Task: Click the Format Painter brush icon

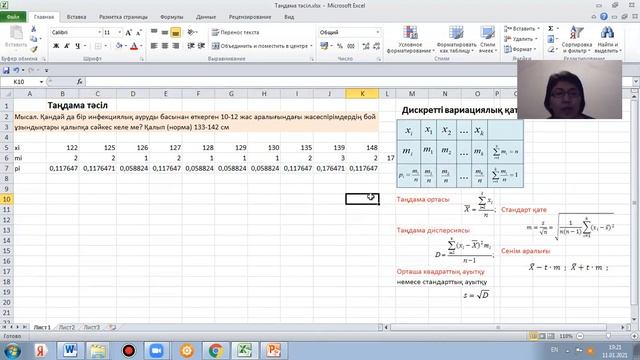Action: click(33, 49)
